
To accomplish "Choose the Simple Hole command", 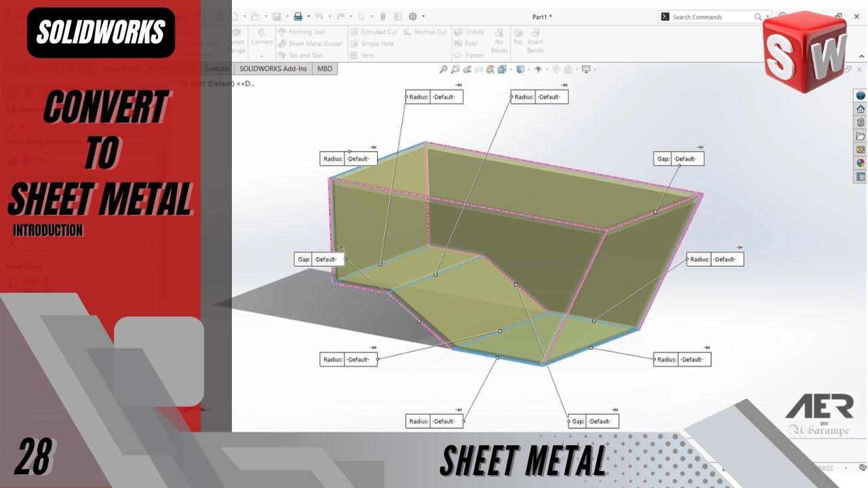I will pyautogui.click(x=372, y=43).
